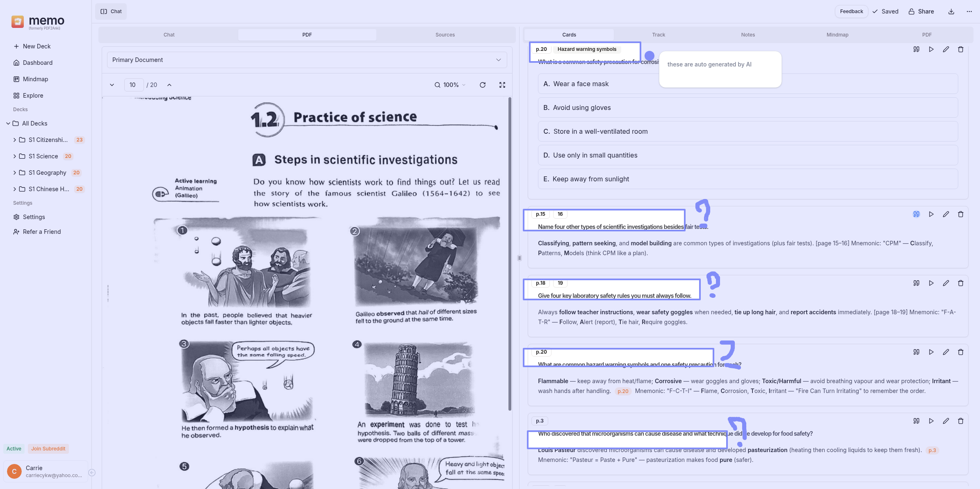
Task: Open the Primary Document dropdown
Action: click(307, 60)
